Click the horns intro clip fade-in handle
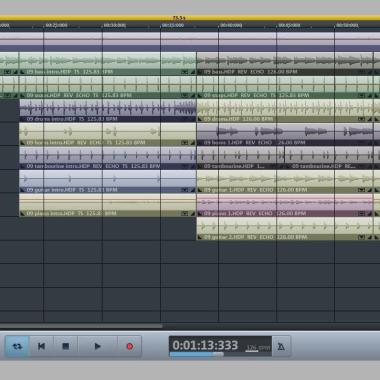380x380 pixels. tap(22, 143)
